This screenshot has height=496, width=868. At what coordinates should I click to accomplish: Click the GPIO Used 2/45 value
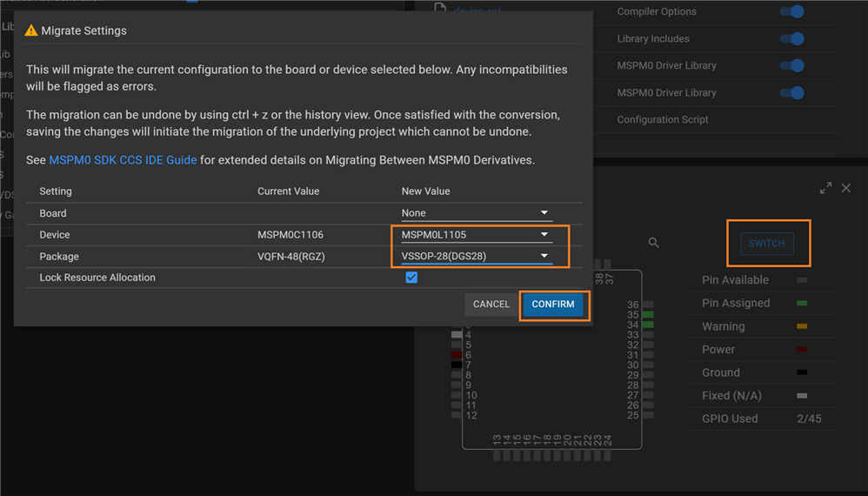[809, 419]
